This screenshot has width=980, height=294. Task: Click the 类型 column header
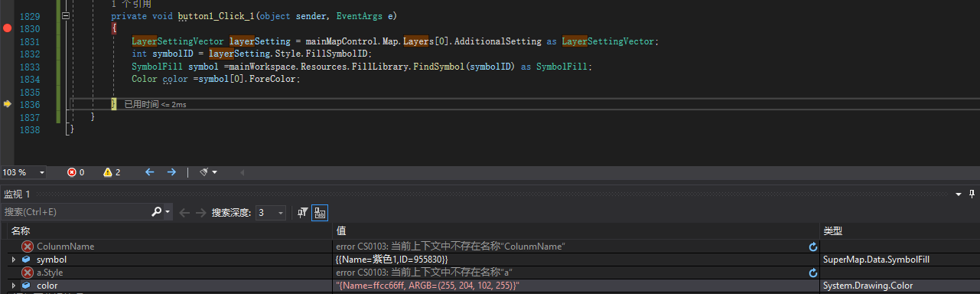(x=900, y=230)
